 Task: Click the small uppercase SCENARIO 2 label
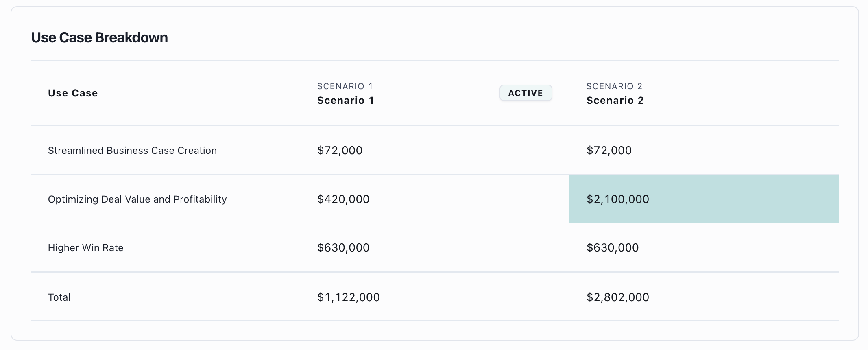[614, 86]
